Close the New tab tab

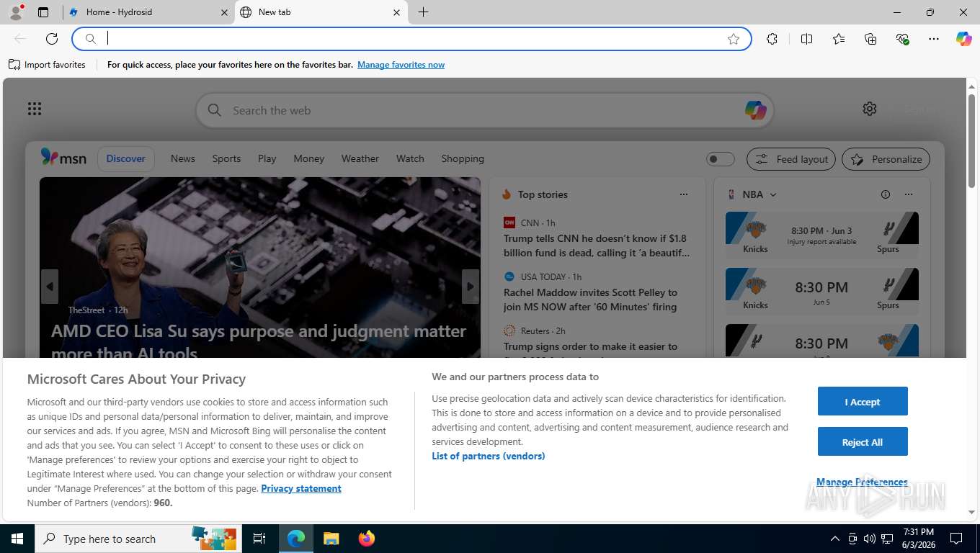coord(396,12)
